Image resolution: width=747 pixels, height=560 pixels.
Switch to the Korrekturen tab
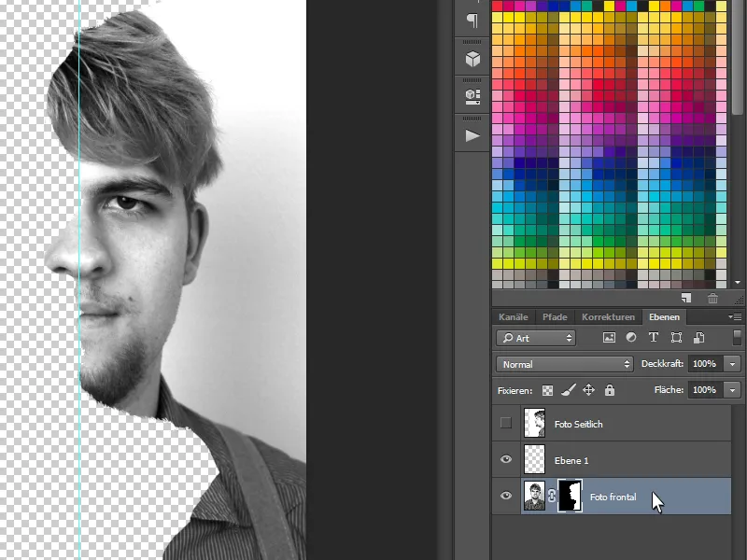tap(609, 316)
